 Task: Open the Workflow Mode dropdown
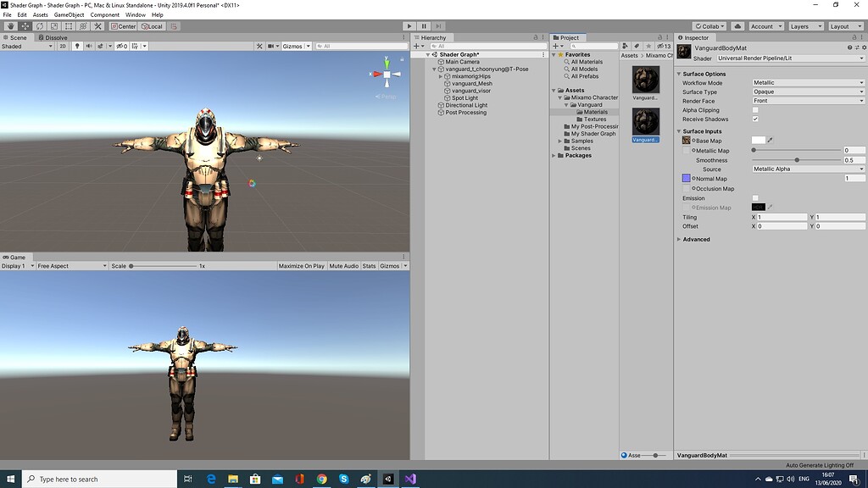805,82
